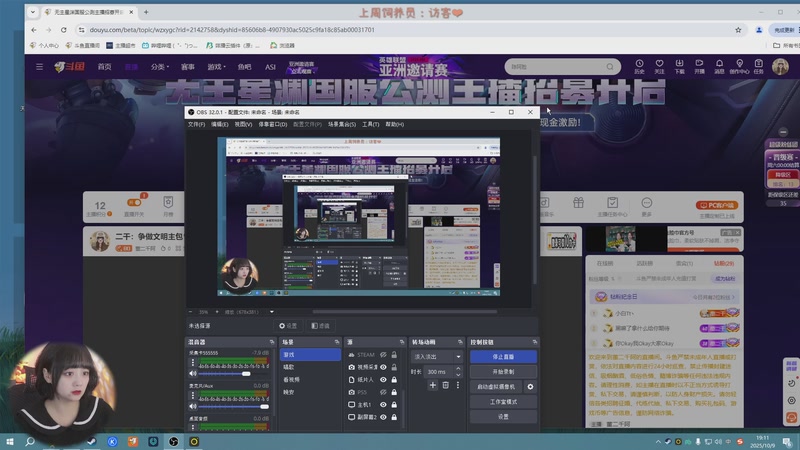Screen dimensions: 800x450
Task: Open the OBS 编辑(E) menu
Action: coord(219,124)
